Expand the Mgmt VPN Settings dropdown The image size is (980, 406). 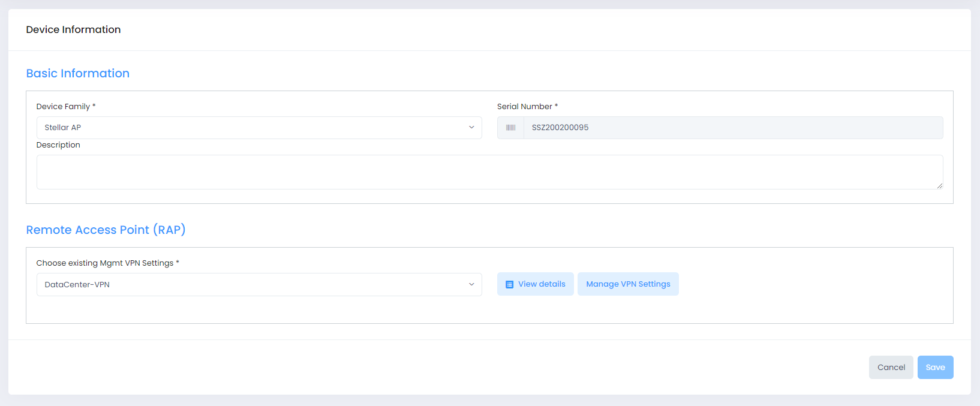(258, 284)
